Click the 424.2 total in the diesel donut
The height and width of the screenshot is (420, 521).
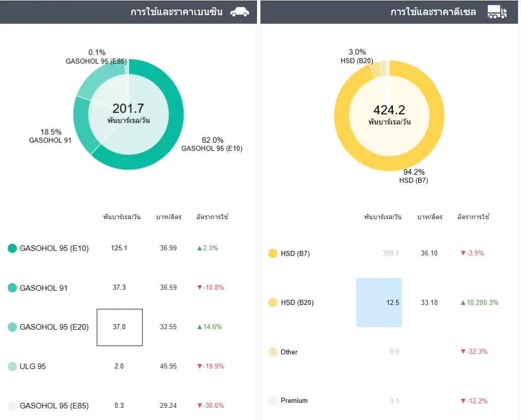[389, 110]
